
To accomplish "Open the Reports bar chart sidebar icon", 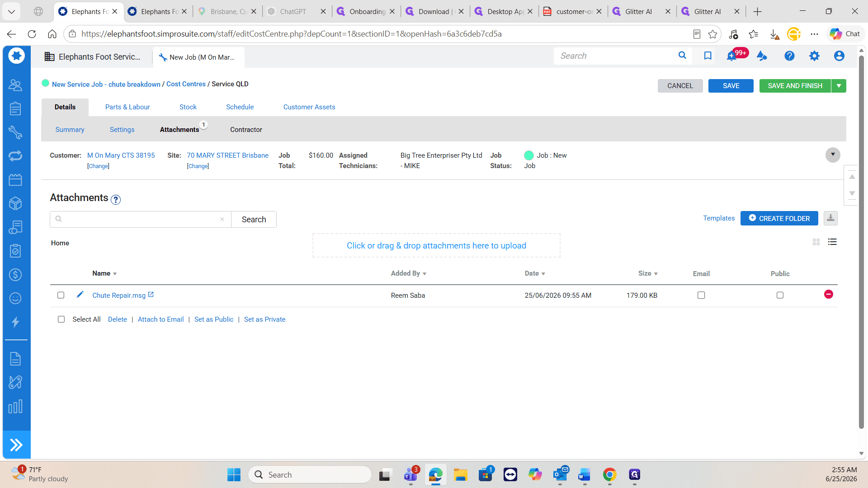I will [x=15, y=407].
